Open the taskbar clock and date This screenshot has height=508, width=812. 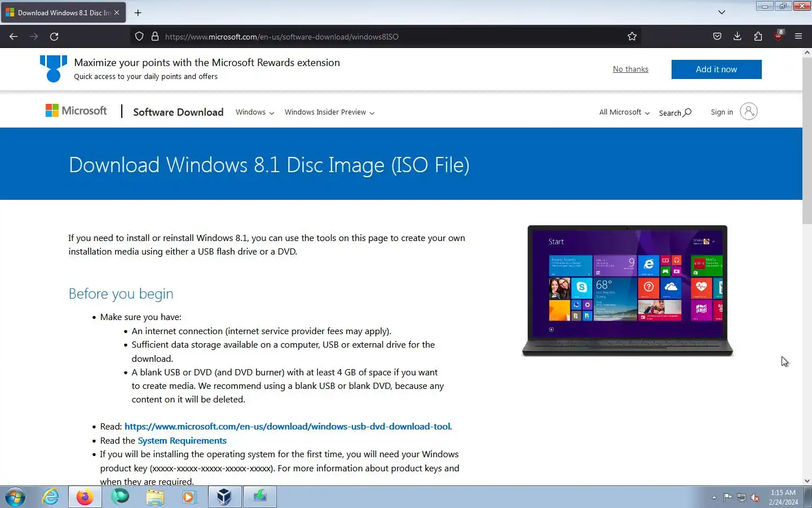783,497
